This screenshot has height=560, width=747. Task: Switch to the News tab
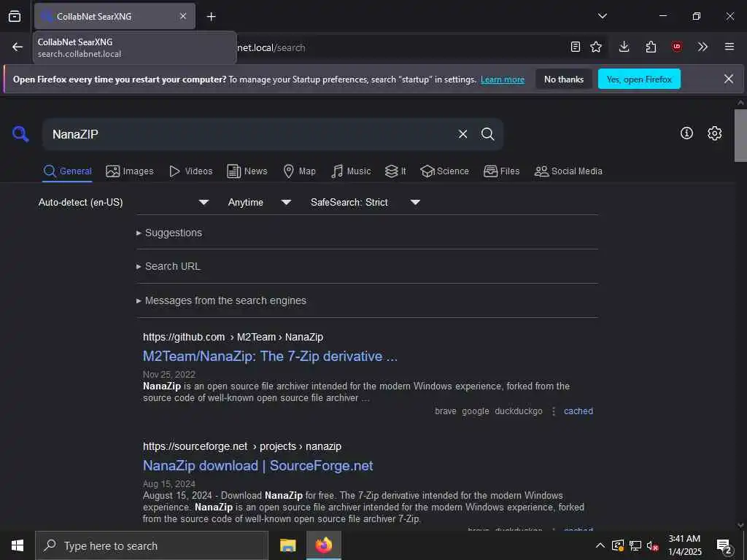click(x=247, y=171)
